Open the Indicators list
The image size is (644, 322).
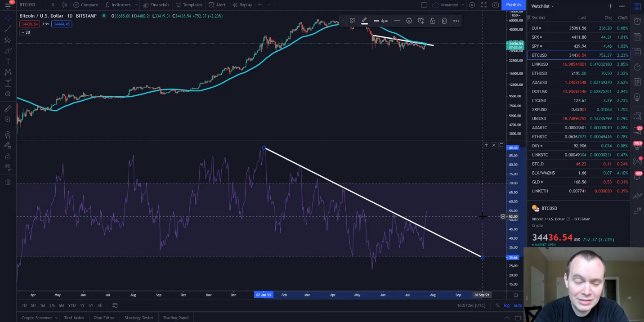click(118, 5)
